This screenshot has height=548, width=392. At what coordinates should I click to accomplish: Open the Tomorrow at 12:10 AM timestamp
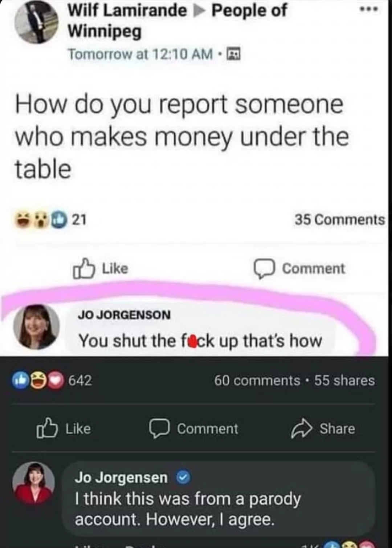pyautogui.click(x=140, y=54)
